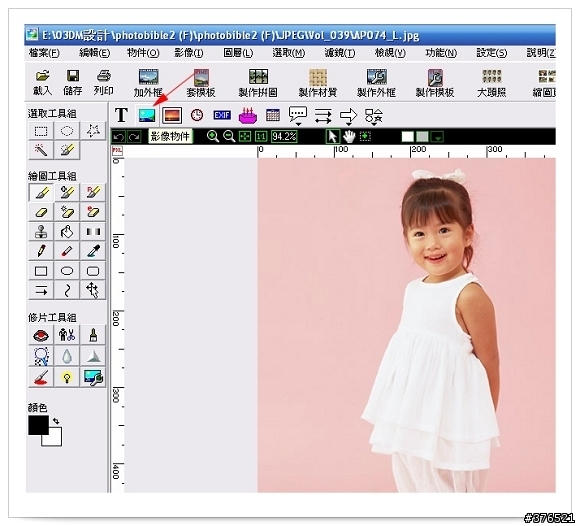Select the clone stamp tool
The width and height of the screenshot is (580, 526).
click(41, 232)
